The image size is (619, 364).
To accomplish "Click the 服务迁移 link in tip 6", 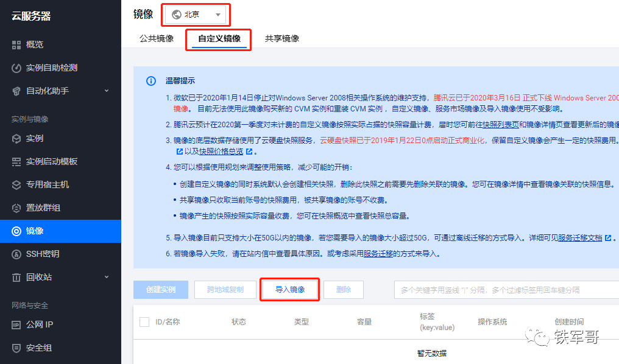I will (x=378, y=254).
